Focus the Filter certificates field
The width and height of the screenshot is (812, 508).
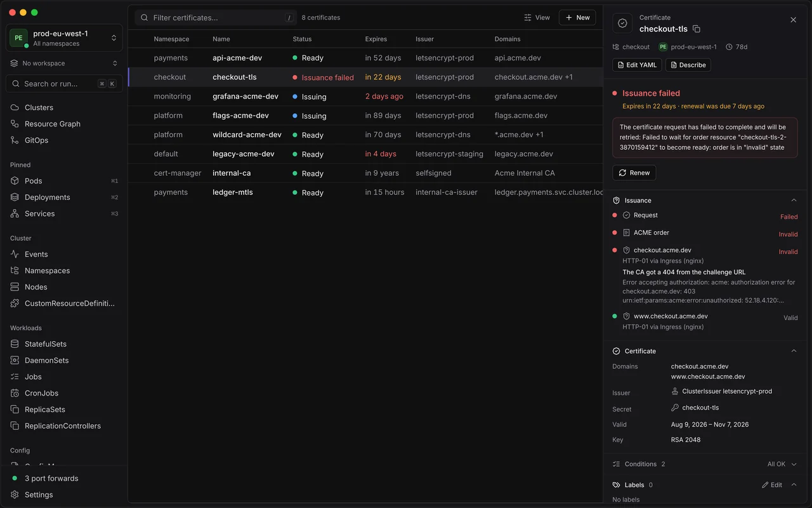coord(216,18)
